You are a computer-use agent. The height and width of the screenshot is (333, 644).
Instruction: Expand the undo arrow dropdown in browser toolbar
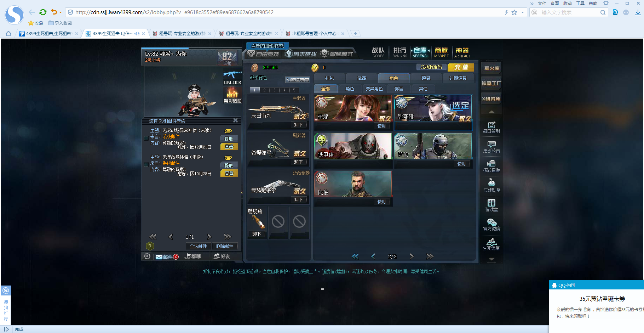pyautogui.click(x=61, y=12)
